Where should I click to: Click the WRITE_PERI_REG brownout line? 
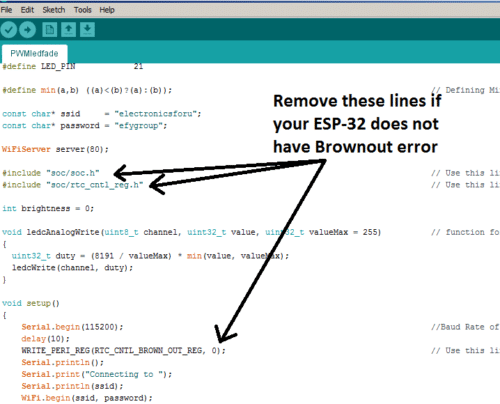point(123,351)
